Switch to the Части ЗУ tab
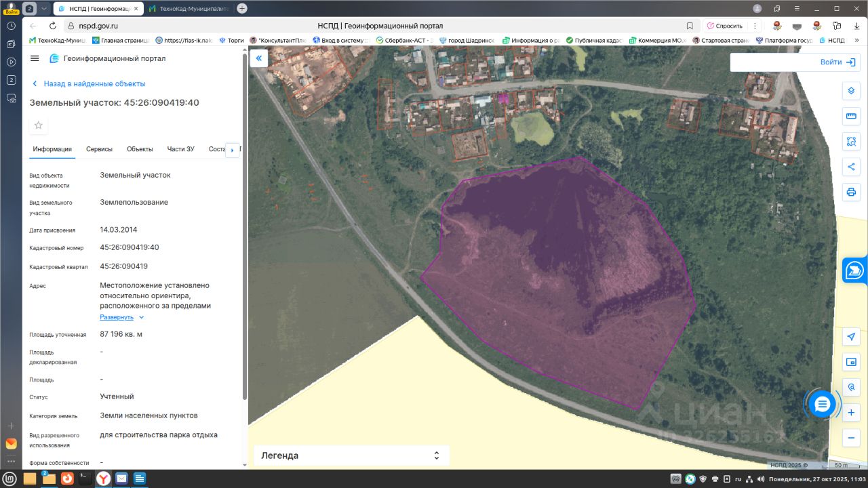Screen dimensions: 868x488 click(x=181, y=149)
